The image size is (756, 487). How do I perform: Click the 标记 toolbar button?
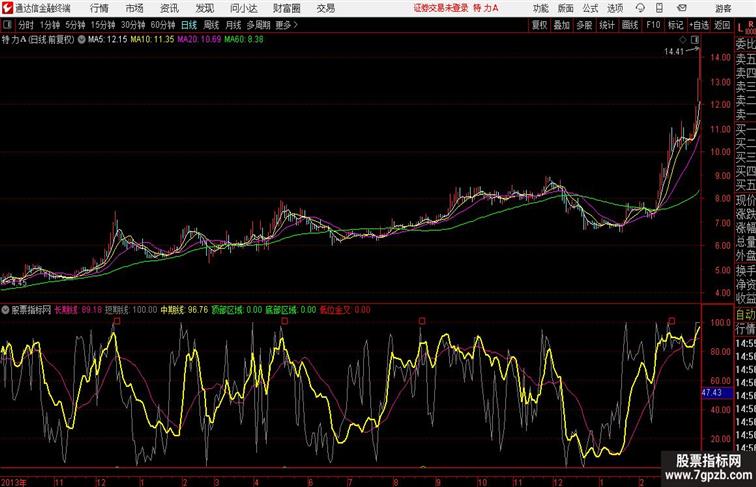(675, 25)
